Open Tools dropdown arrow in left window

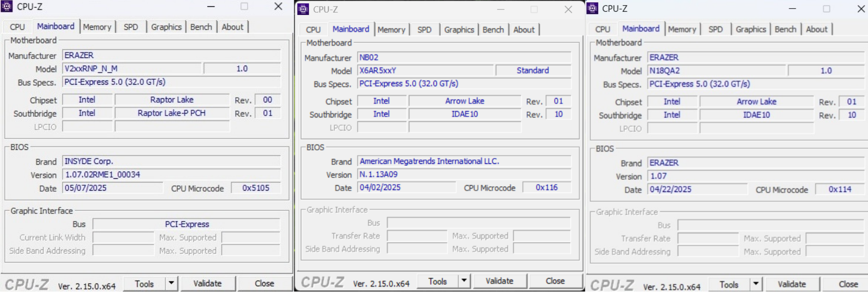pos(171,283)
